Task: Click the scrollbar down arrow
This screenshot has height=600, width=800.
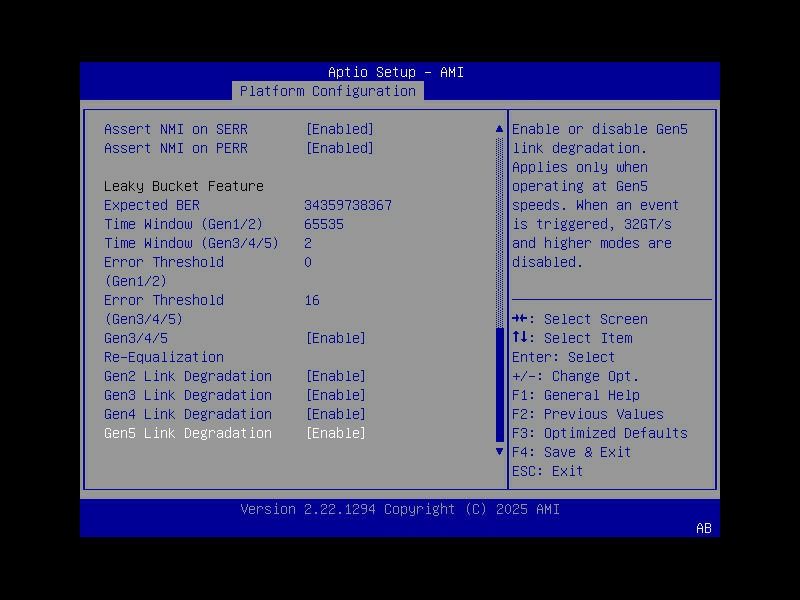Action: point(498,451)
